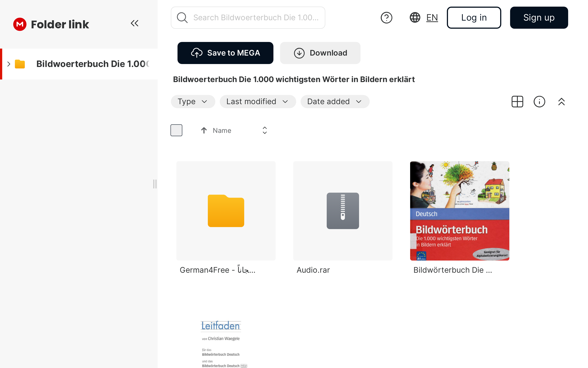Image resolution: width=588 pixels, height=368 pixels.
Task: Focus the Search Bildwoerterbuch input field
Action: (248, 18)
